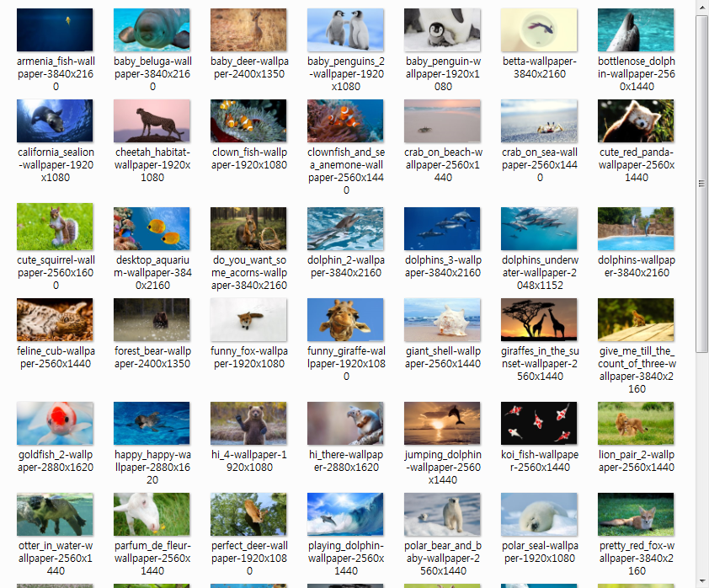Choose jumping_dolphin wallpaper thumbnail
Image resolution: width=709 pixels, height=588 pixels.
click(442, 423)
